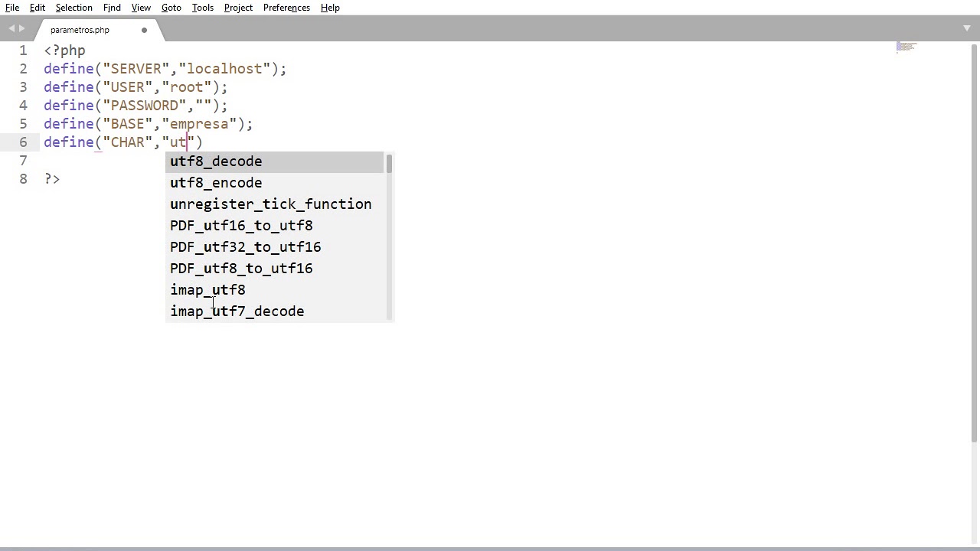Open the Tools menu
The height and width of the screenshot is (551, 980).
(202, 8)
